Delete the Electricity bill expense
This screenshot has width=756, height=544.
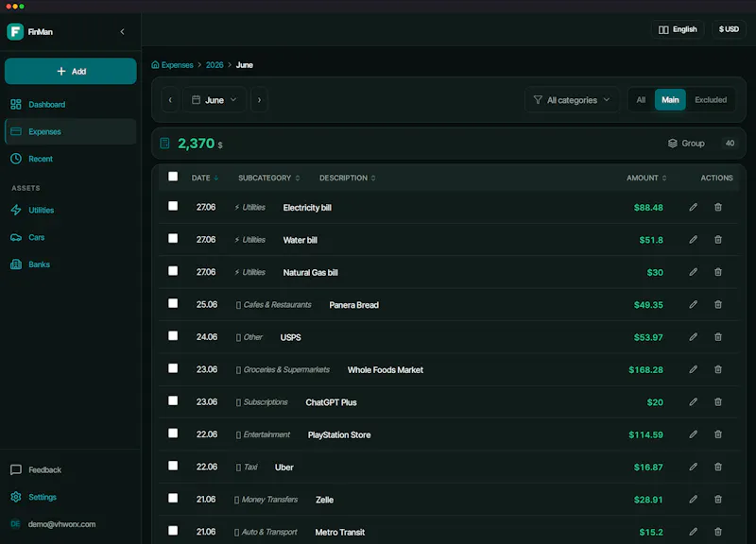click(718, 207)
